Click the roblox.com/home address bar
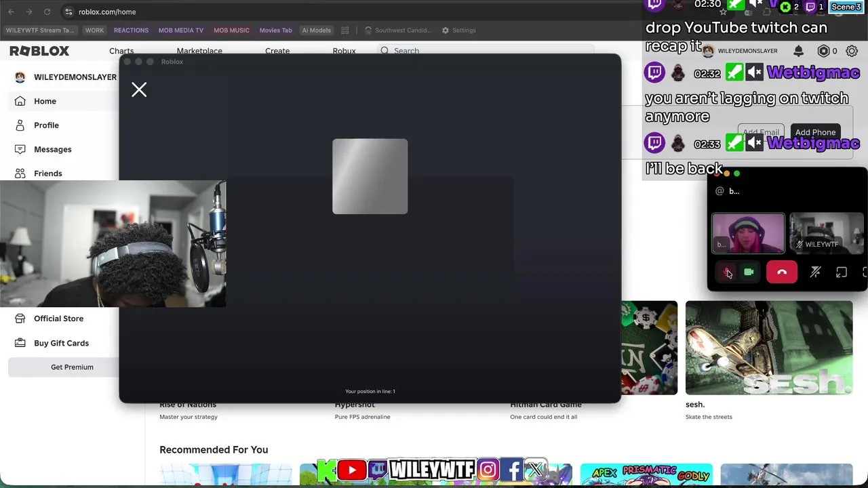Screen dimensions: 868x488 pyautogui.click(x=107, y=12)
